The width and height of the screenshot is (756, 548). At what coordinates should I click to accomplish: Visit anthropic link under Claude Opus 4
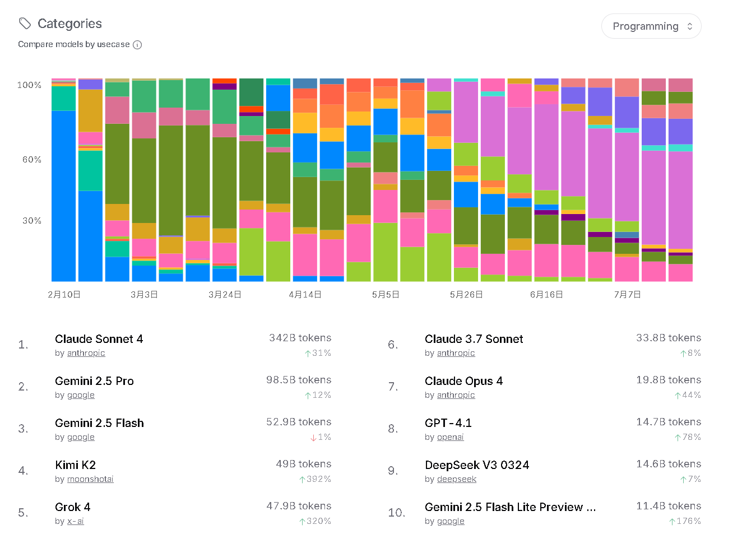tap(456, 395)
